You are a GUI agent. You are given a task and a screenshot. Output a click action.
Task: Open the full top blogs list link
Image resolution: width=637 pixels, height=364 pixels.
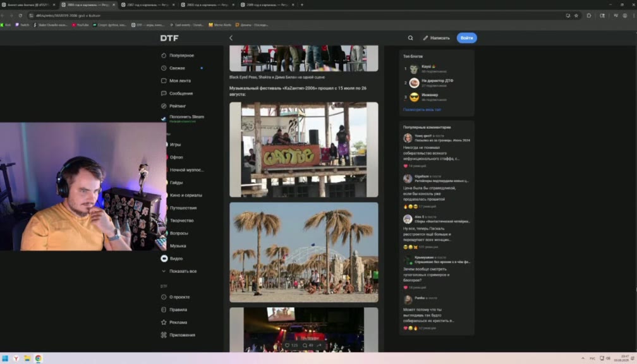point(422,109)
